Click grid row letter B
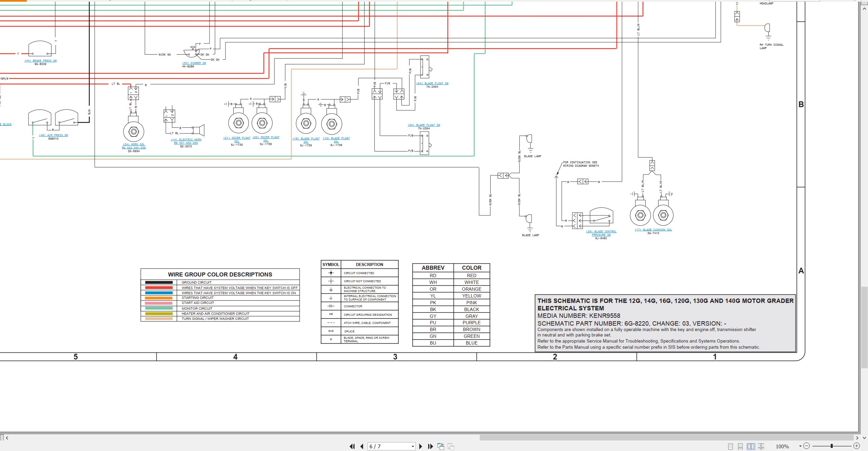This screenshot has width=868, height=451. (x=801, y=104)
